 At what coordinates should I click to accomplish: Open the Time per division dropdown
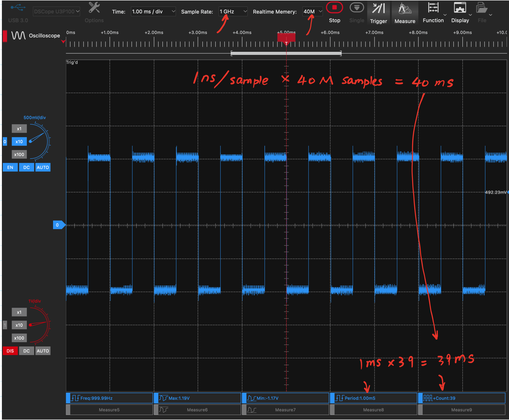pos(153,11)
